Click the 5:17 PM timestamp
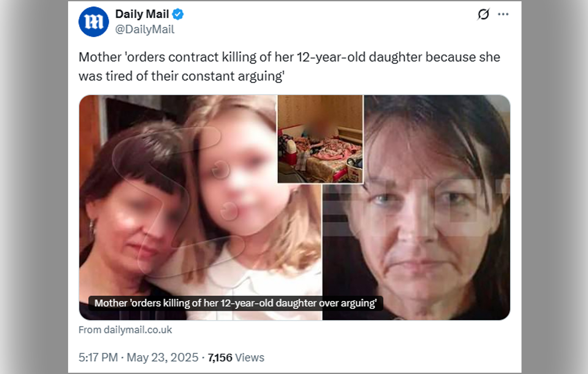Viewport: 588px width, 374px height. click(x=98, y=358)
